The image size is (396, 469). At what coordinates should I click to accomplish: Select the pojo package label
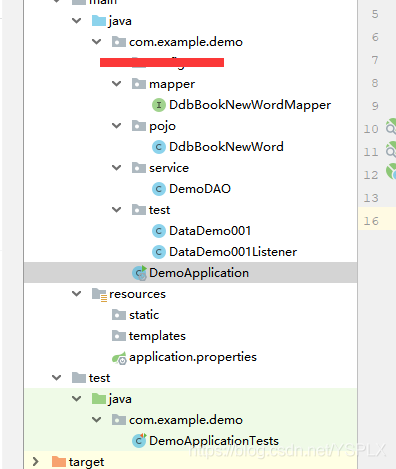point(162,126)
